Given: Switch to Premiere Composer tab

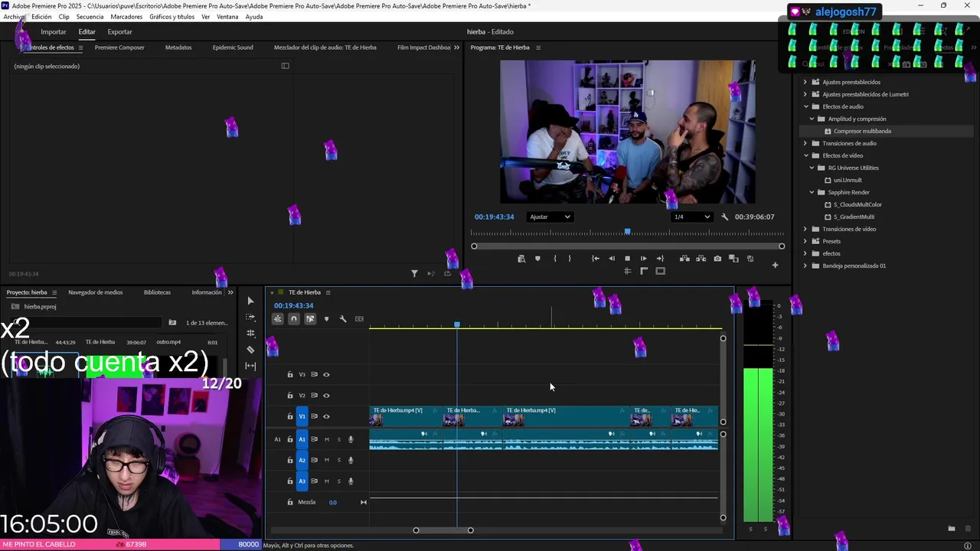Looking at the screenshot, I should point(119,47).
